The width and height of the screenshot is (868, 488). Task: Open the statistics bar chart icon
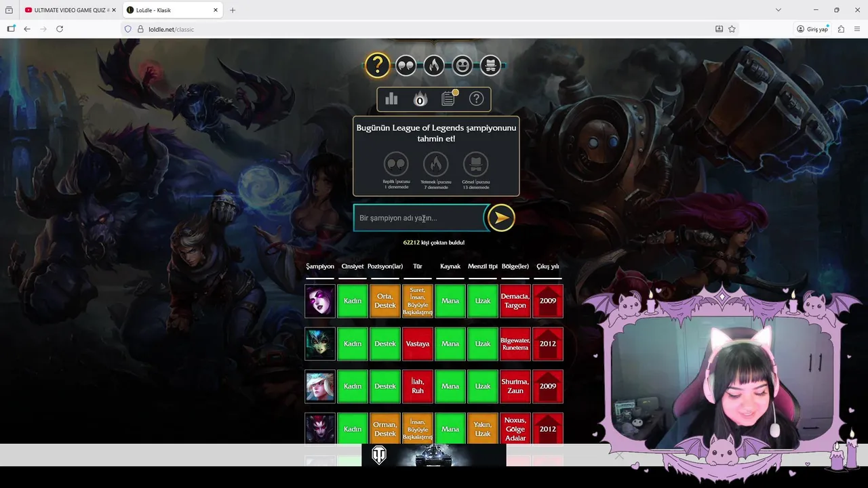pos(391,99)
